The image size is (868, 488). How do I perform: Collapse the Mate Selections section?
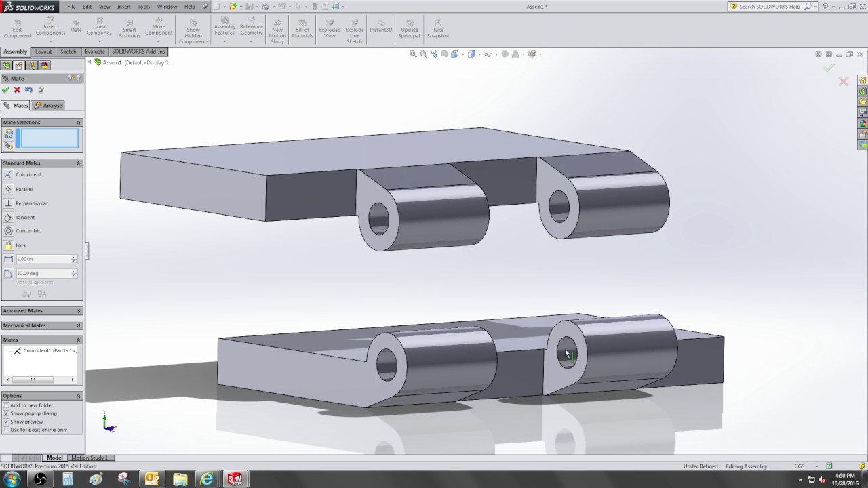pos(78,123)
